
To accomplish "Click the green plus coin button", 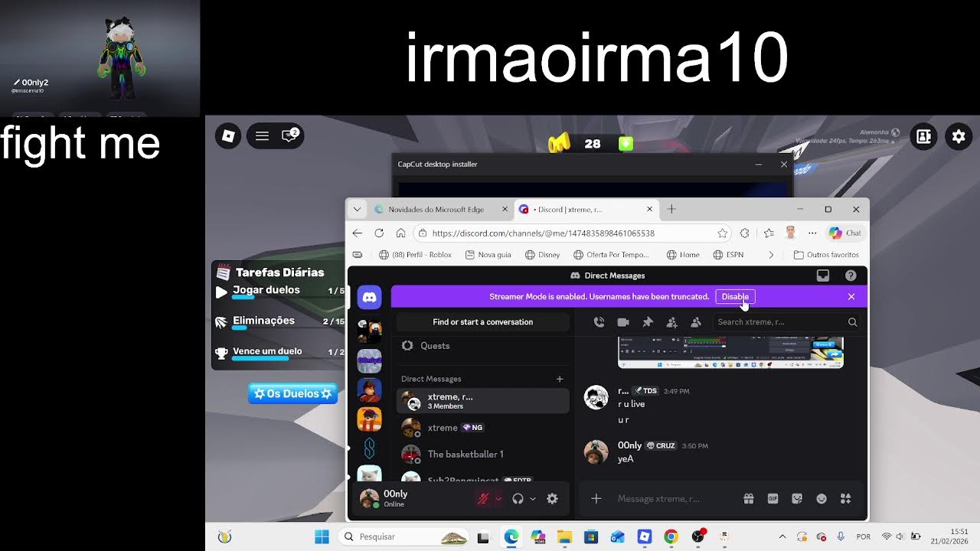I will click(x=626, y=143).
